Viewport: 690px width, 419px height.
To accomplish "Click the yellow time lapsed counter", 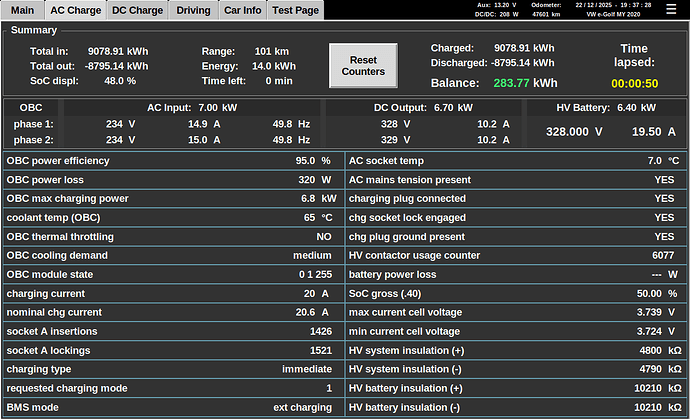I will (634, 83).
